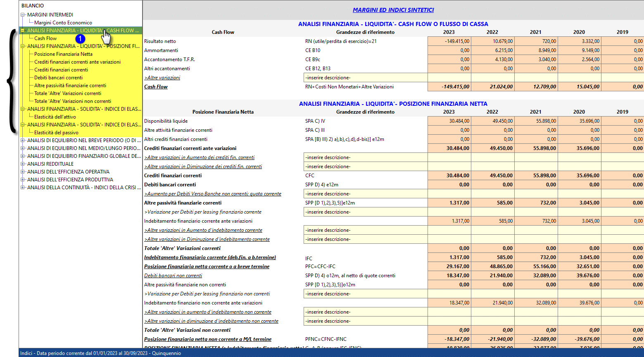The image size is (644, 357).
Task: Select Elasticità dell'attivo in the tree
Action: coord(55,117)
